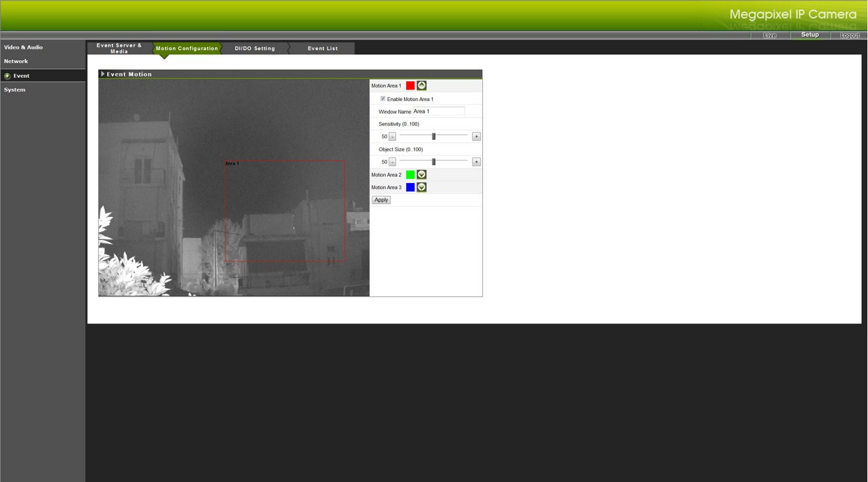The image size is (868, 482).
Task: Expand the Motion Area 2 section
Action: click(422, 175)
